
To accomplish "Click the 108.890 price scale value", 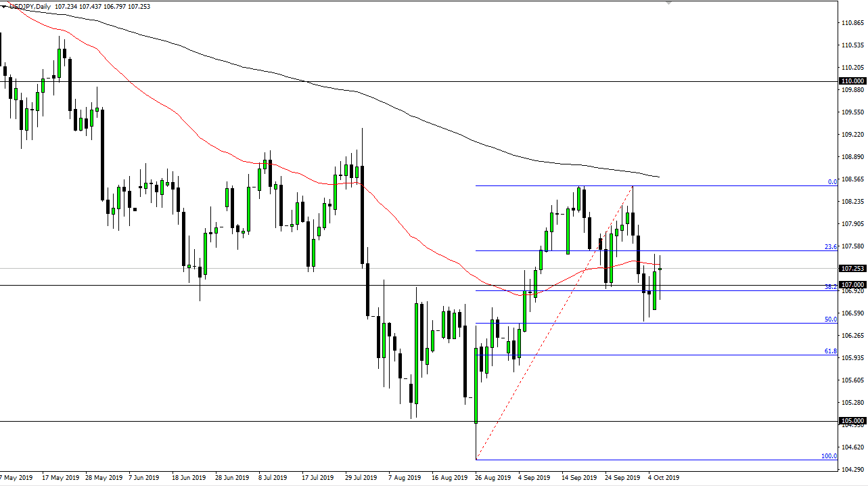I will coord(854,157).
